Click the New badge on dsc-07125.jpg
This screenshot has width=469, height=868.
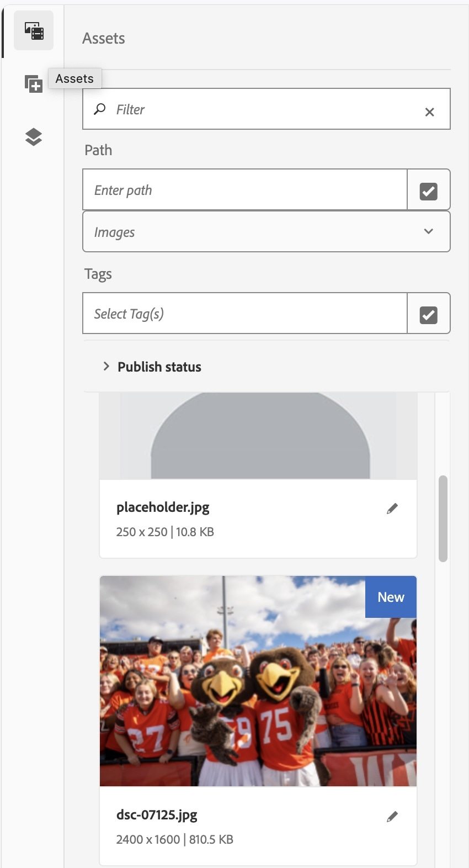[x=391, y=597]
